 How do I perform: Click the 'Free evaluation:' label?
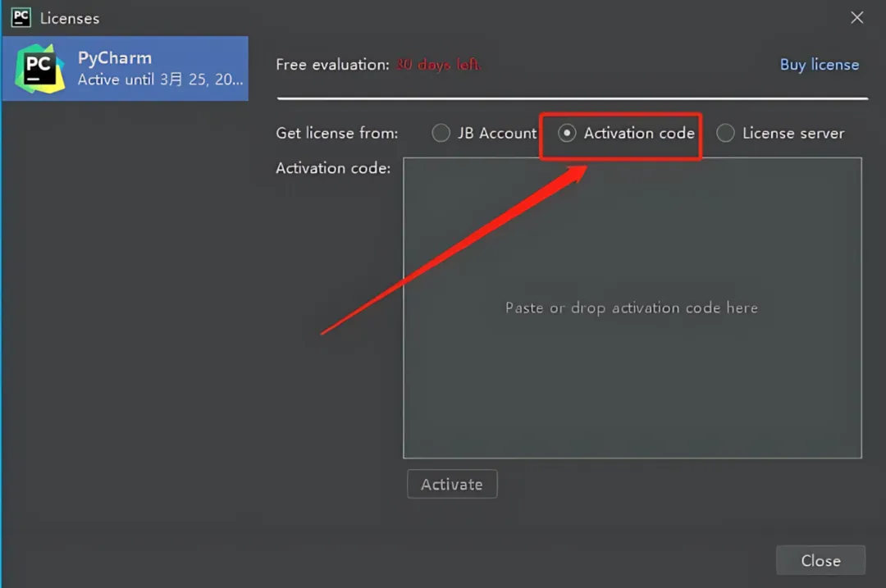click(x=332, y=65)
